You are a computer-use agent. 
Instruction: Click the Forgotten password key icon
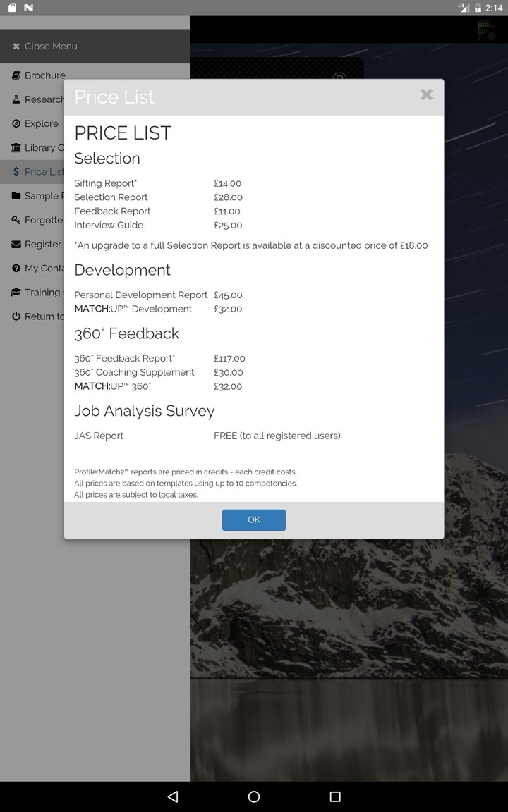16,220
